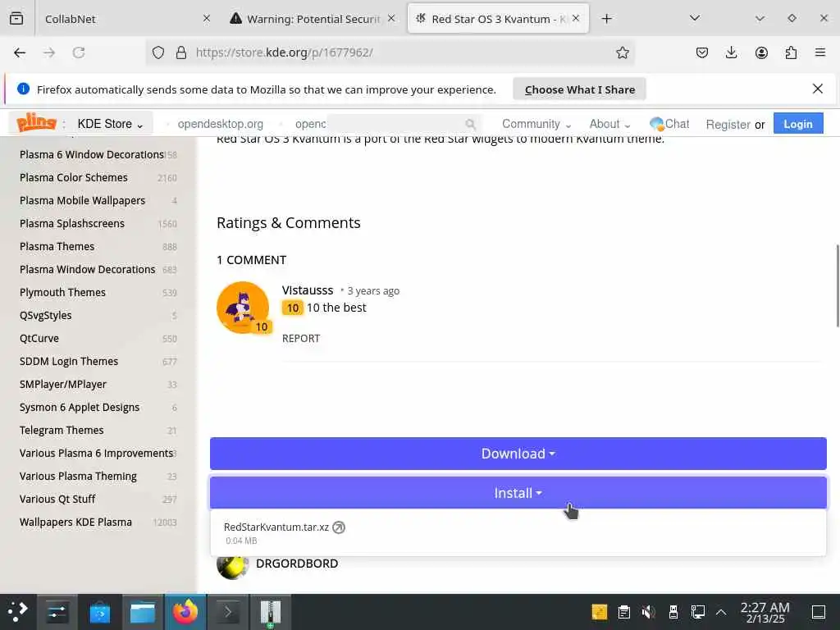Open the Firefox downloads panel
This screenshot has width=840, height=630.
click(731, 52)
